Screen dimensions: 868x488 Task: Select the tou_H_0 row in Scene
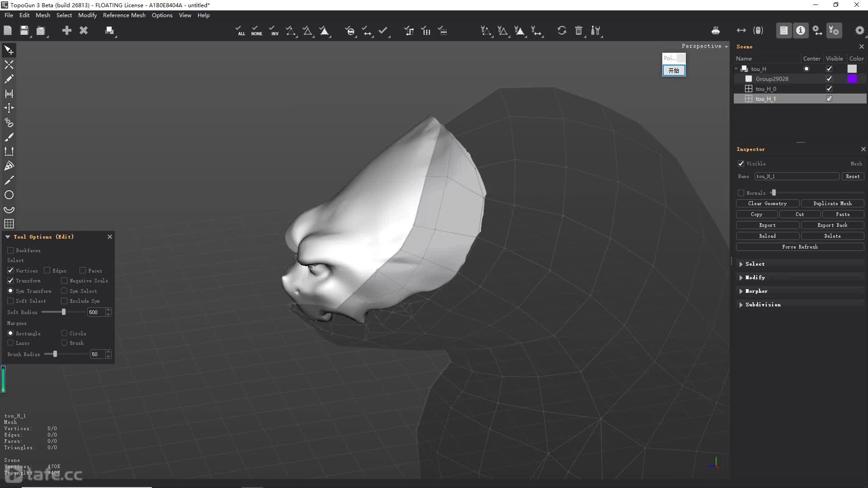[800, 89]
